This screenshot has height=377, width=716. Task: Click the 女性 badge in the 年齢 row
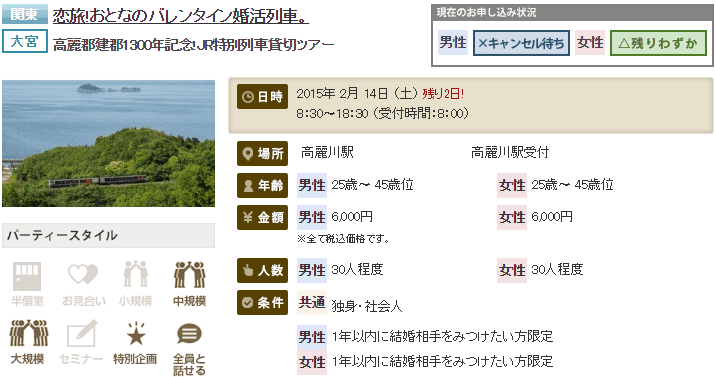[x=512, y=185]
